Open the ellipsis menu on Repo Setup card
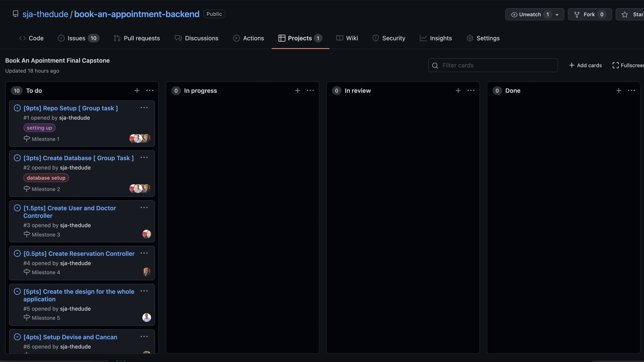644x362 pixels. pyautogui.click(x=144, y=107)
